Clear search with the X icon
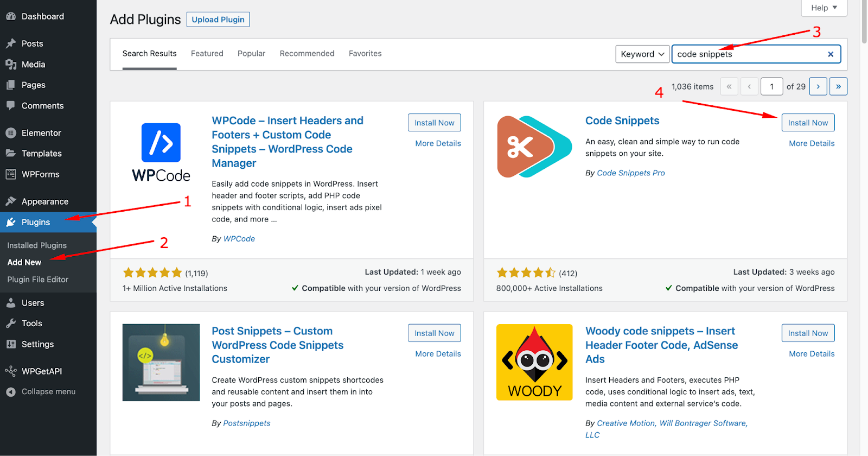Screen dimensions: 868x456 click(x=831, y=54)
